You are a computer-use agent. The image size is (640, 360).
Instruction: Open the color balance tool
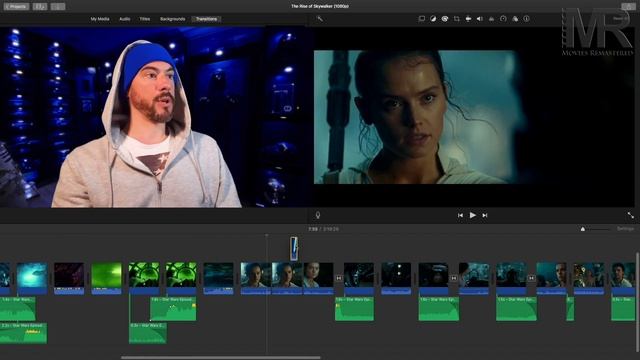(433, 19)
